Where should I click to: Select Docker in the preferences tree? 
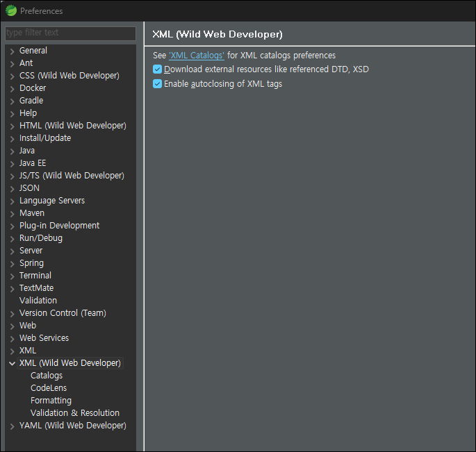pyautogui.click(x=33, y=88)
